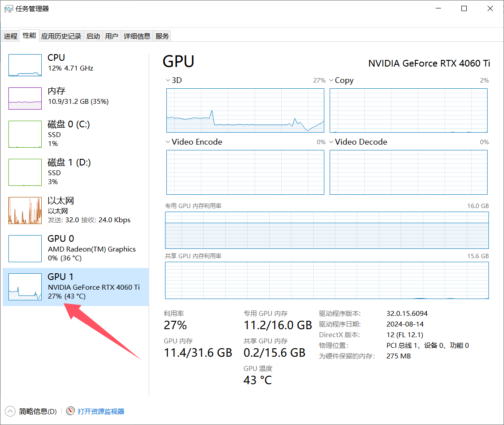Viewport: 504px width, 425px height.
Task: Click the 共享 GPU 内存利用率 graph
Action: click(x=327, y=280)
